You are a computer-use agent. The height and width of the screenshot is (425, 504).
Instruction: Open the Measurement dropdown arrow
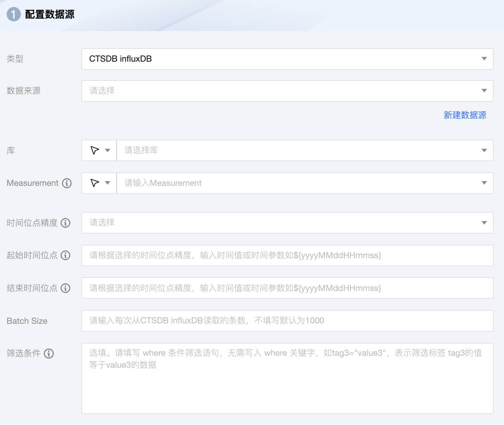484,183
